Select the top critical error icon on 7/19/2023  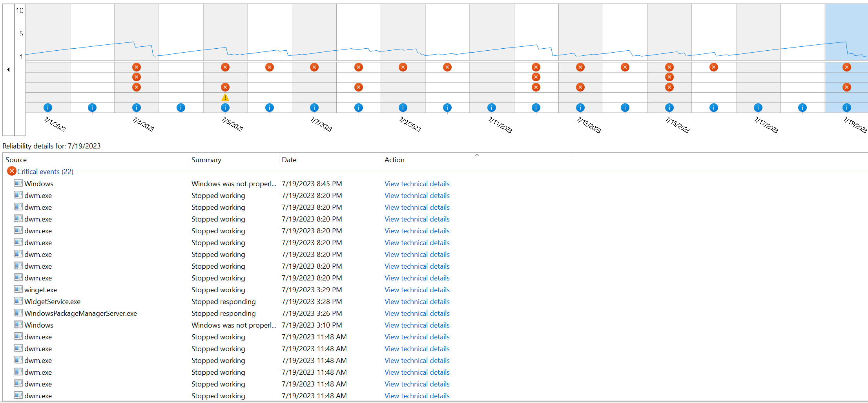coord(846,67)
